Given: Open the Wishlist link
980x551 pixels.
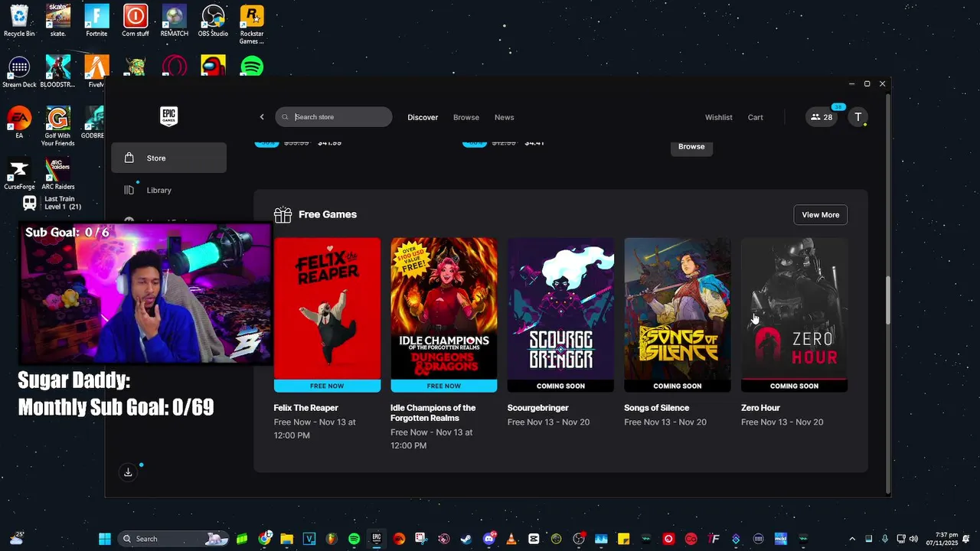Looking at the screenshot, I should [x=719, y=117].
